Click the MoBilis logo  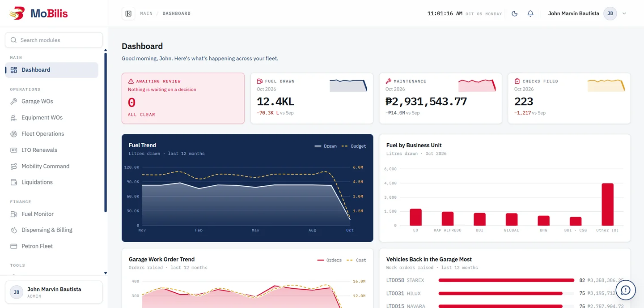click(39, 13)
